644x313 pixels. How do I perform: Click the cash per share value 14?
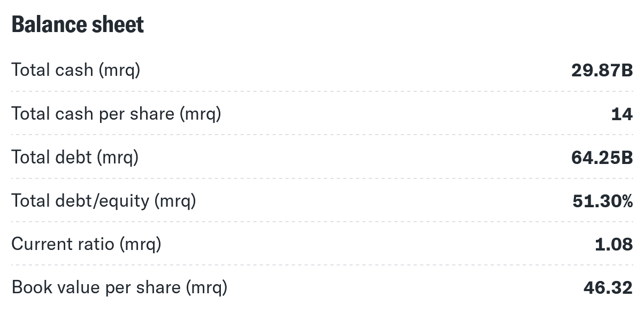(622, 114)
